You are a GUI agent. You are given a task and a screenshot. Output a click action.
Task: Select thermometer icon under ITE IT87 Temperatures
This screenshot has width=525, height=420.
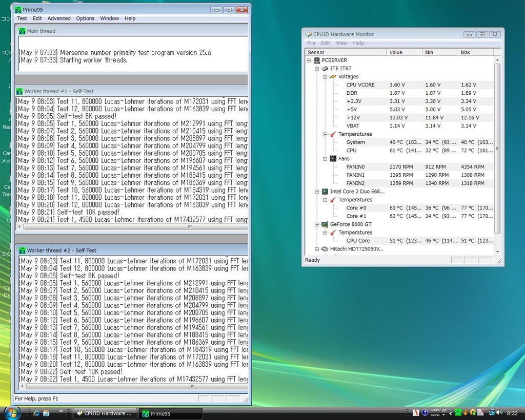[333, 134]
